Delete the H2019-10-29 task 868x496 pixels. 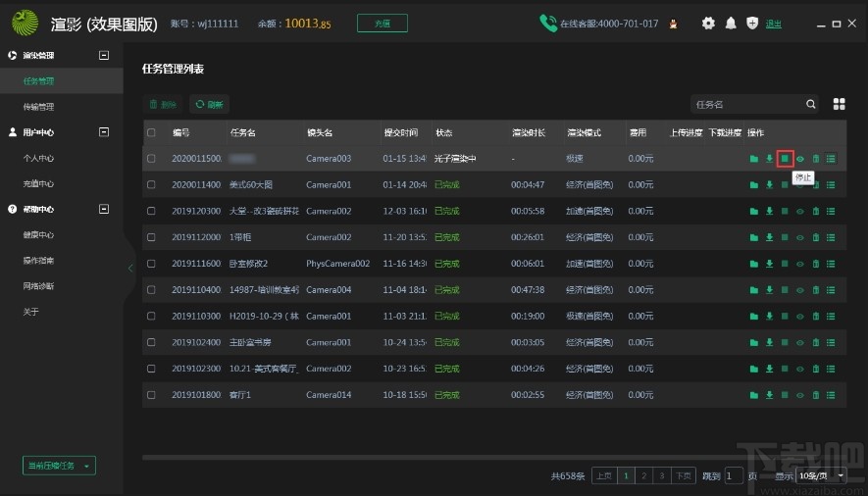815,317
